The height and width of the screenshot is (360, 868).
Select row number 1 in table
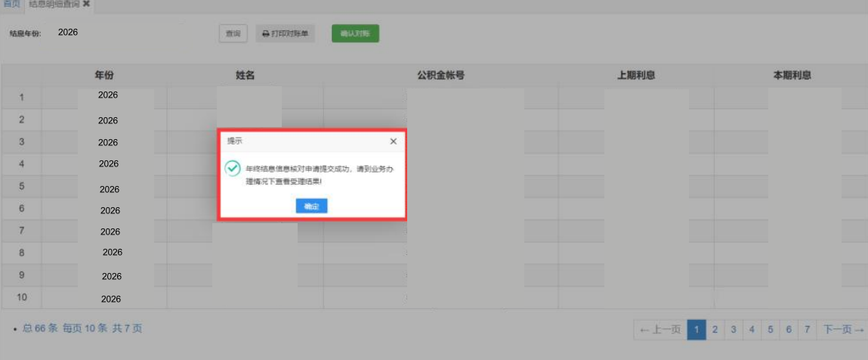22,98
